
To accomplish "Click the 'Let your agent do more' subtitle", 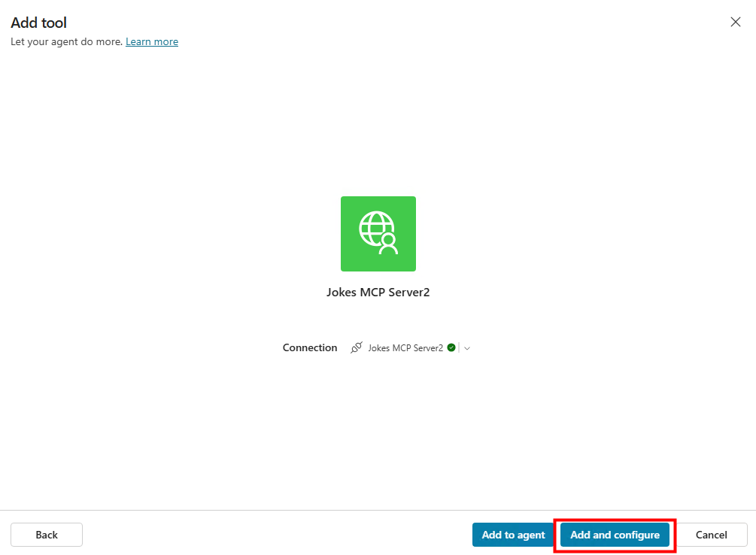I will [66, 41].
